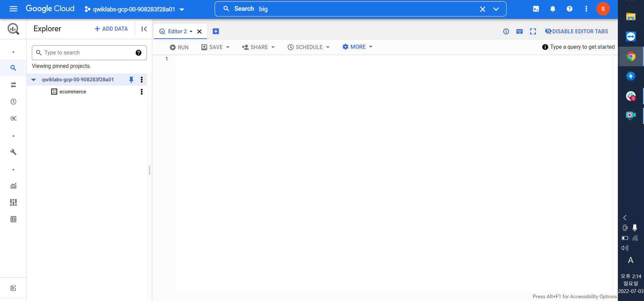Compose a new query tab with plus
Image resolution: width=644 pixels, height=301 pixels.
pos(216,31)
